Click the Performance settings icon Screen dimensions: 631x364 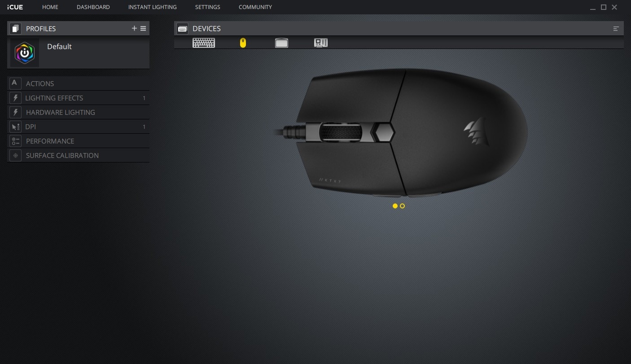click(x=15, y=140)
